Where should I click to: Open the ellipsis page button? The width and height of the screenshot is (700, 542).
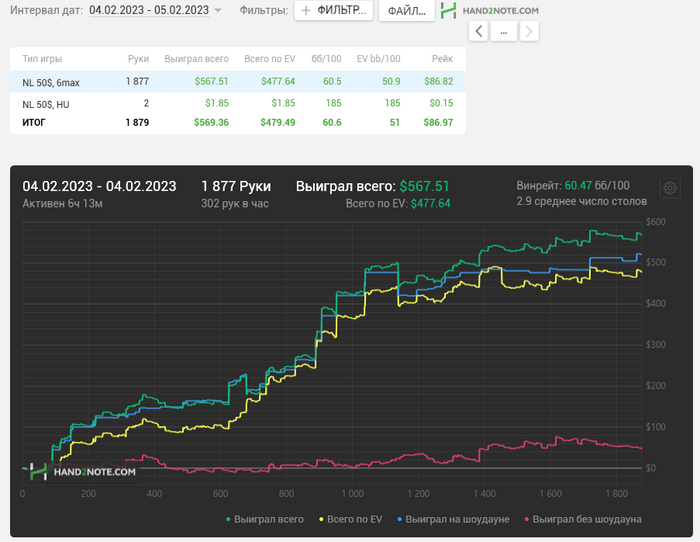click(504, 32)
